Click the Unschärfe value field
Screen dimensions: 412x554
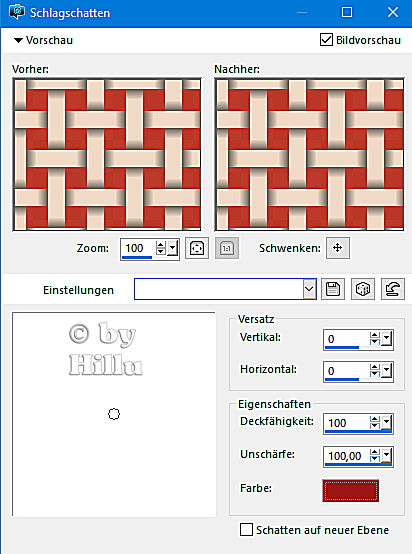coord(346,455)
